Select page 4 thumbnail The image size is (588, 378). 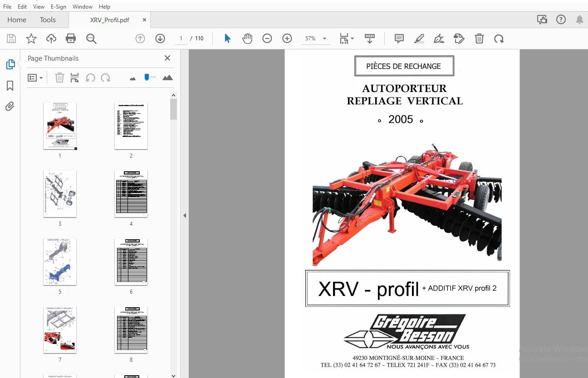pos(131,194)
